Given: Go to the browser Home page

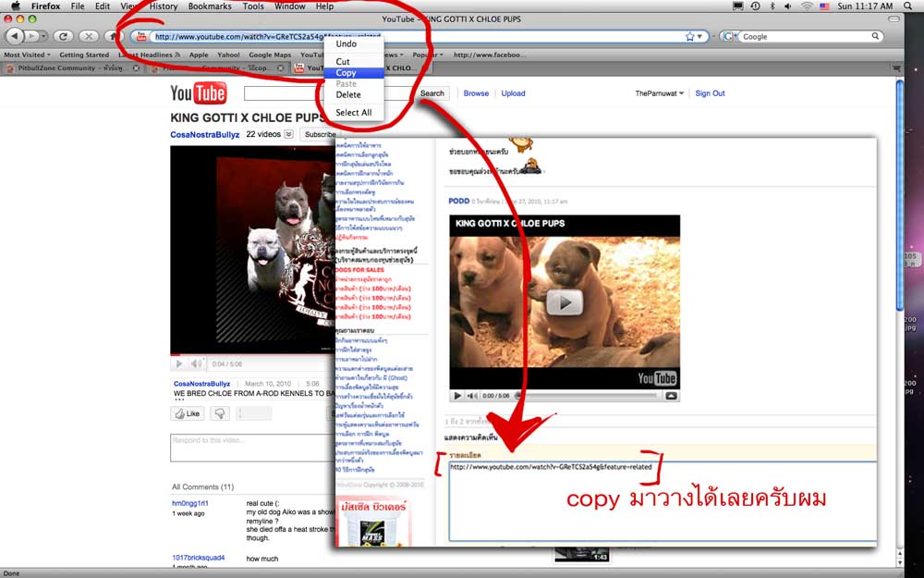Looking at the screenshot, I should 112,37.
